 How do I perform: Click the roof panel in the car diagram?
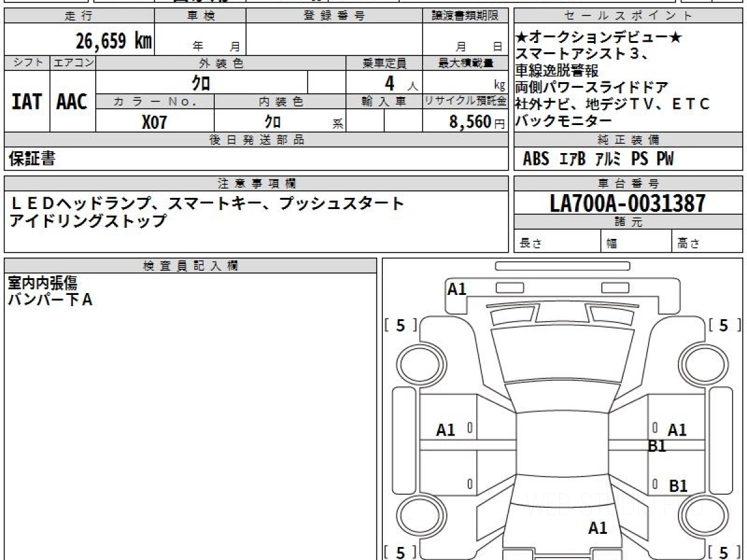click(x=562, y=443)
